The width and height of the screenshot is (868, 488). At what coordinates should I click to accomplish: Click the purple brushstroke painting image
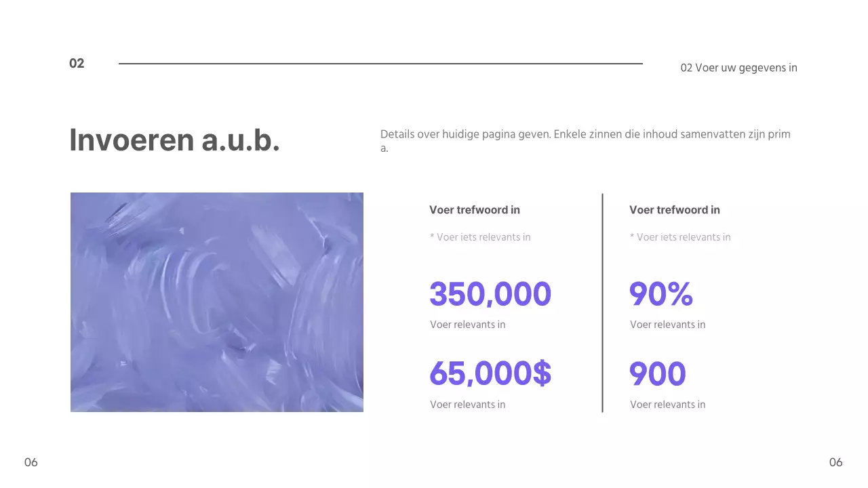[217, 302]
